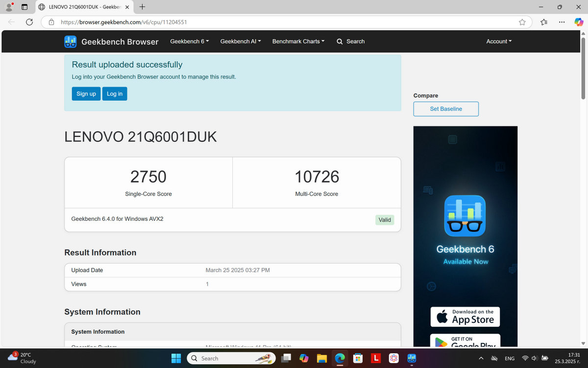Open File Explorer from the taskbar
The width and height of the screenshot is (588, 368).
click(x=321, y=358)
